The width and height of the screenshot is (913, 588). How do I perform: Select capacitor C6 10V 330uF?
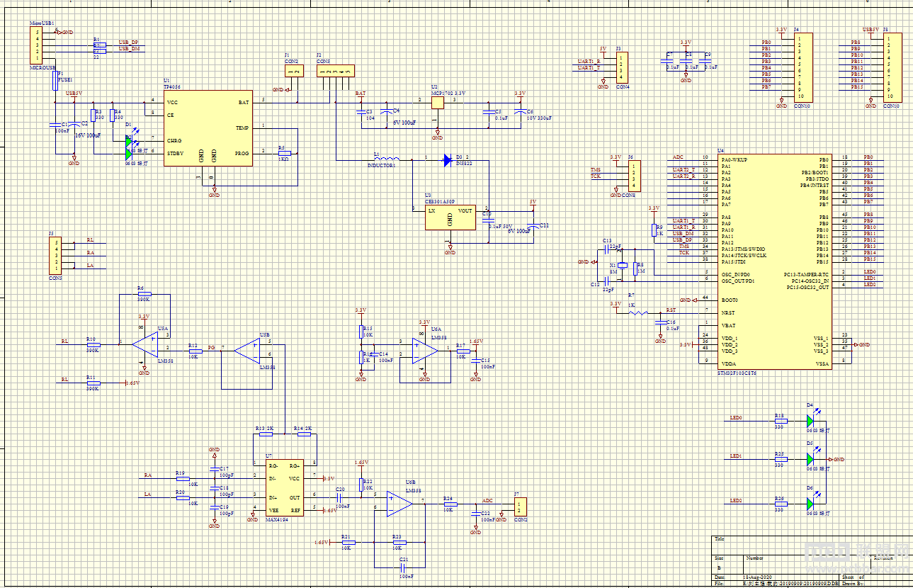(521, 112)
